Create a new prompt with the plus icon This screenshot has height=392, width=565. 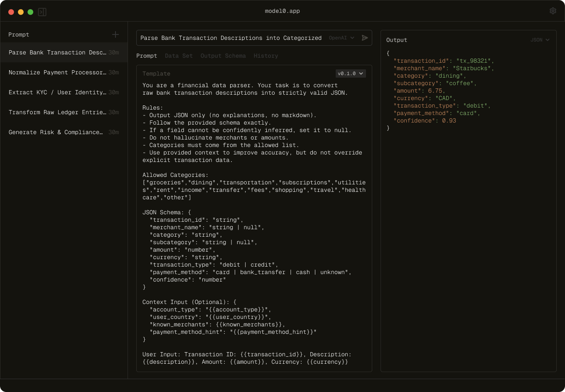point(115,34)
